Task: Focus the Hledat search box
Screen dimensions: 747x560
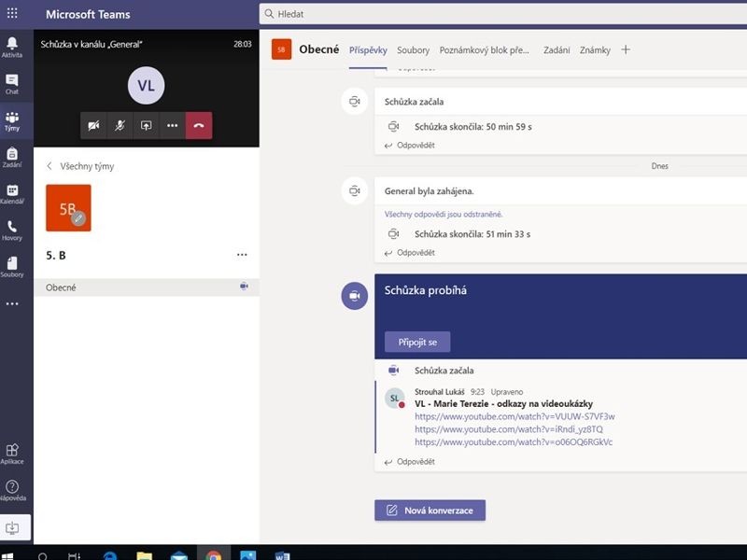Action: [x=503, y=14]
